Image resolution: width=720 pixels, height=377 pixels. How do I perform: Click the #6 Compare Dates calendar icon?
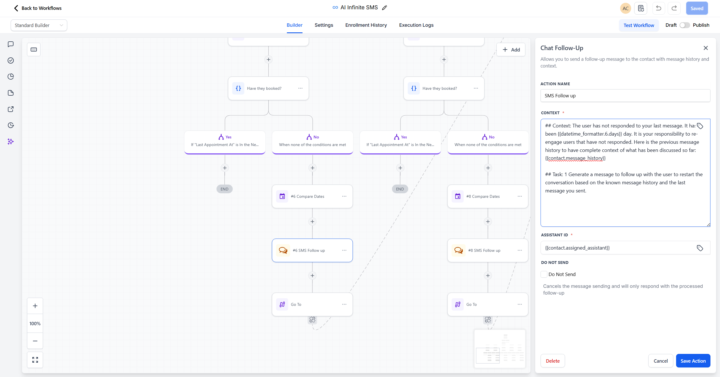(x=282, y=196)
